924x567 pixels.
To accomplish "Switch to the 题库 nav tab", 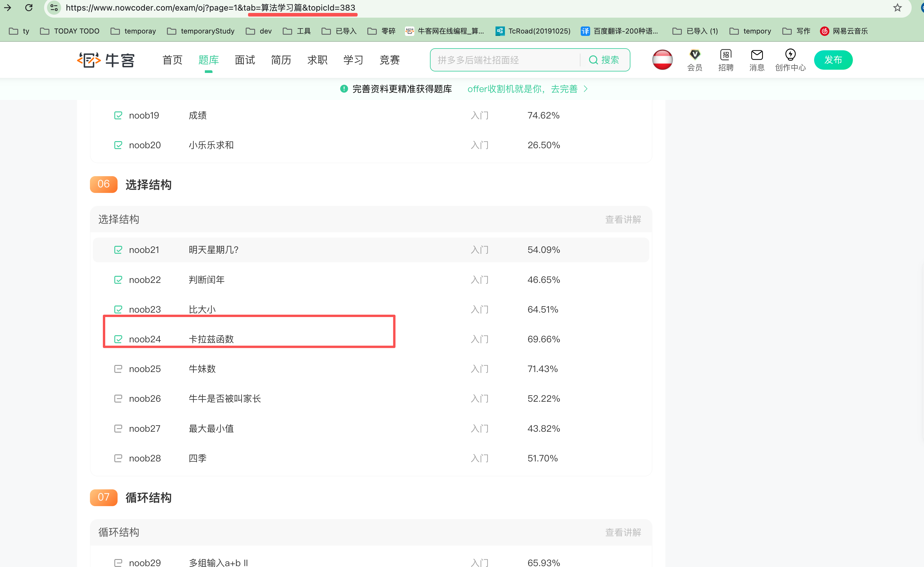I will pyautogui.click(x=208, y=60).
